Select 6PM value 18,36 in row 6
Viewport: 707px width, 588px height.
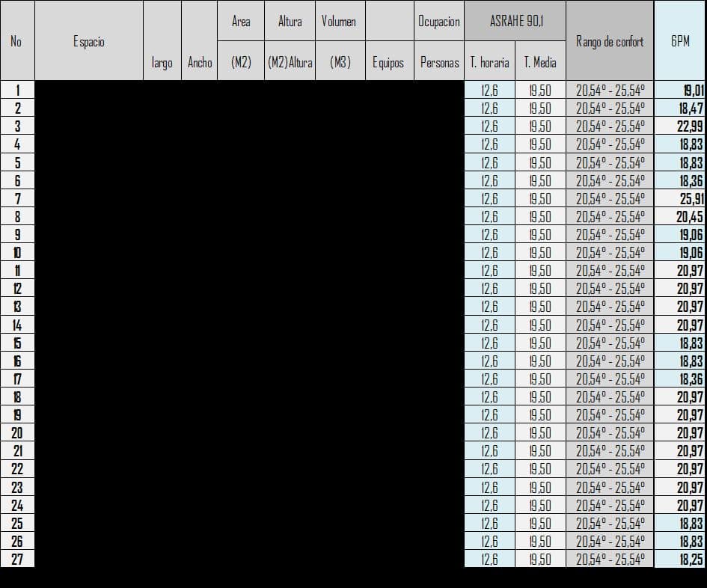(x=680, y=180)
